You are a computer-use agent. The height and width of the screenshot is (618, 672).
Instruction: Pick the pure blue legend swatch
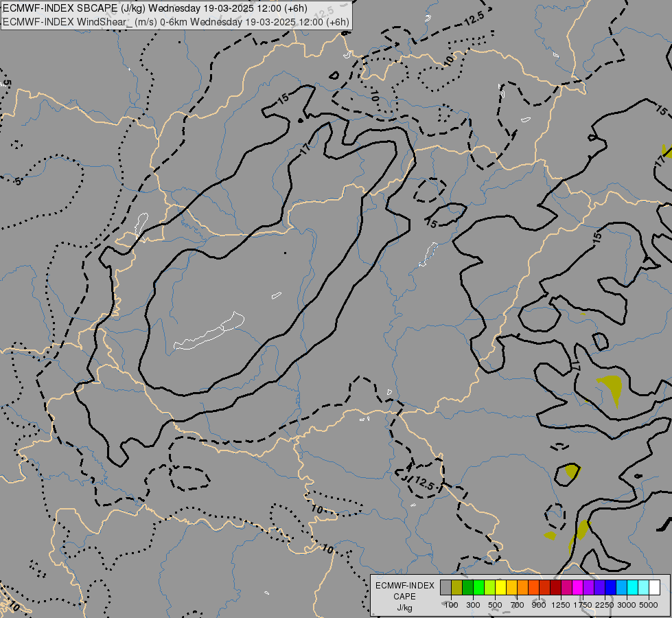(x=610, y=588)
